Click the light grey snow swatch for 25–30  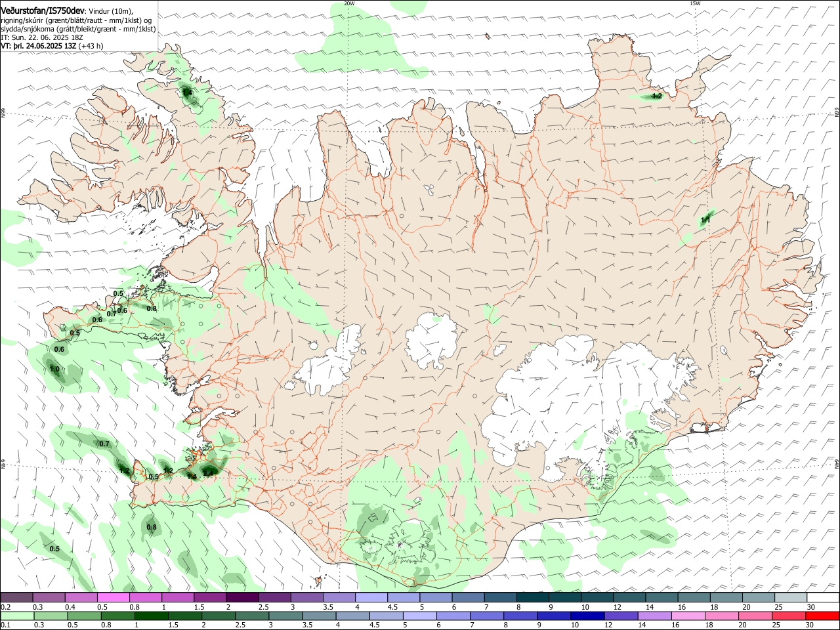click(x=791, y=598)
